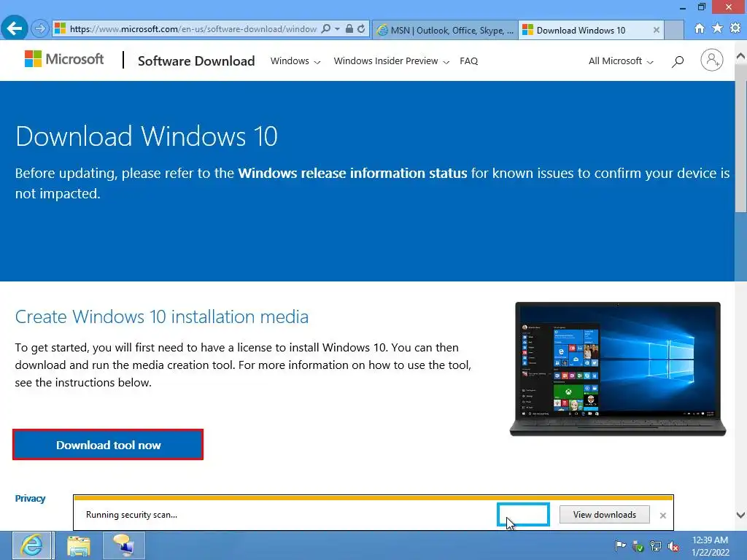Open Windows release information status link
The image size is (747, 560).
(x=352, y=173)
